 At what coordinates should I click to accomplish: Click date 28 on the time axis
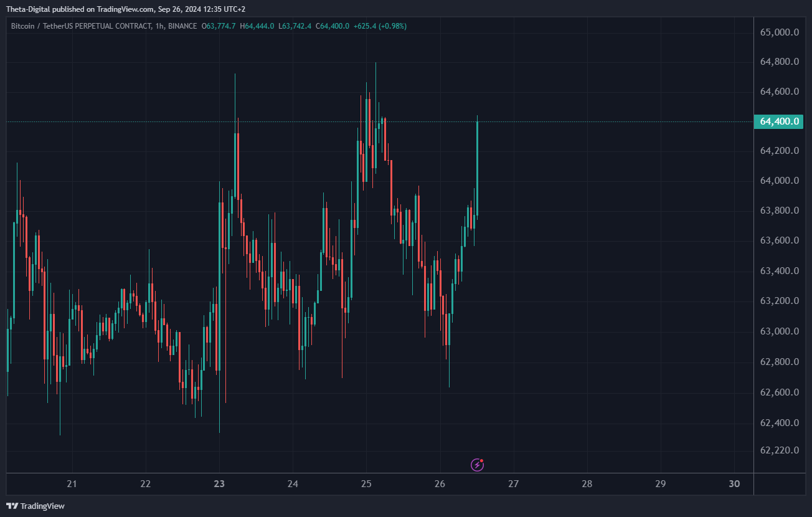(x=587, y=484)
